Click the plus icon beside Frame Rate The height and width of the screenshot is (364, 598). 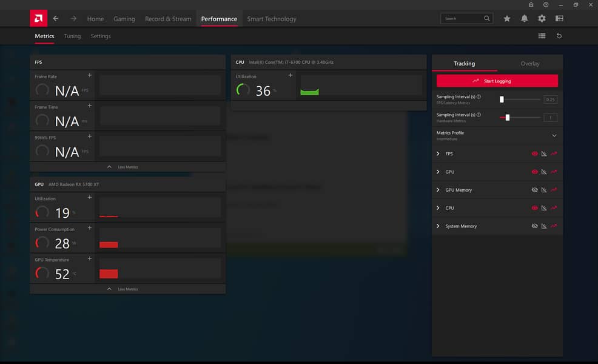click(90, 76)
